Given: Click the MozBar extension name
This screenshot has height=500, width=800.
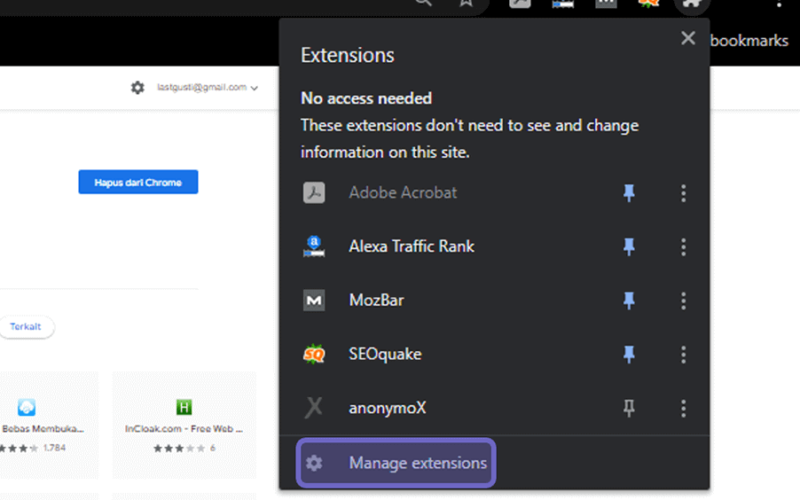Looking at the screenshot, I should click(376, 300).
